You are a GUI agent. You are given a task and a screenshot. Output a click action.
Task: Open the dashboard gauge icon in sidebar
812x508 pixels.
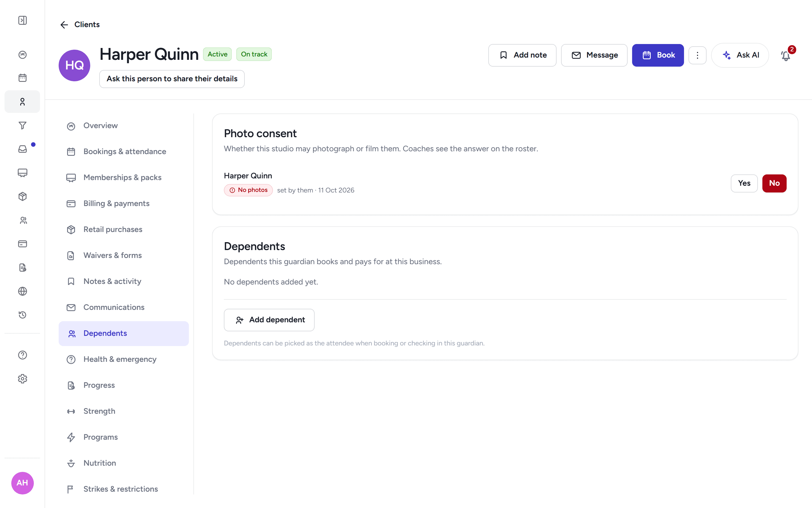click(x=23, y=54)
